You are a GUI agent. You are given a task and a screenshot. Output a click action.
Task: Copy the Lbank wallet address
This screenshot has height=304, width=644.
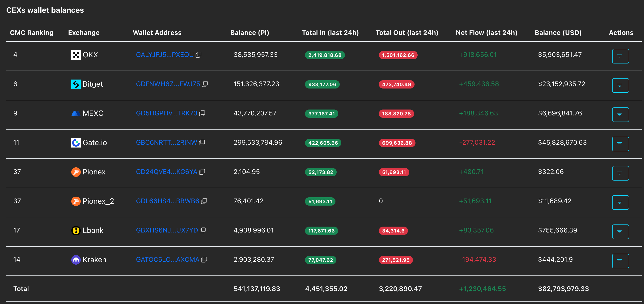tap(203, 230)
